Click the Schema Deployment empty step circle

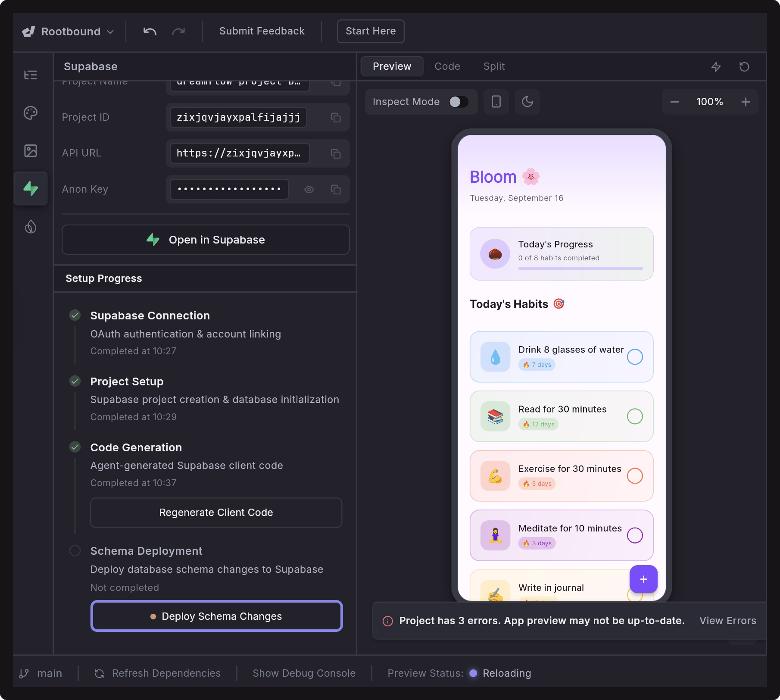pyautogui.click(x=75, y=551)
